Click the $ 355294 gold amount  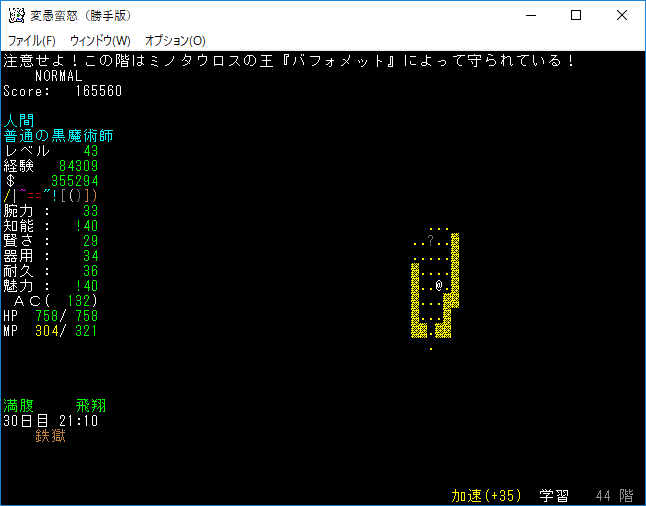pos(51,181)
